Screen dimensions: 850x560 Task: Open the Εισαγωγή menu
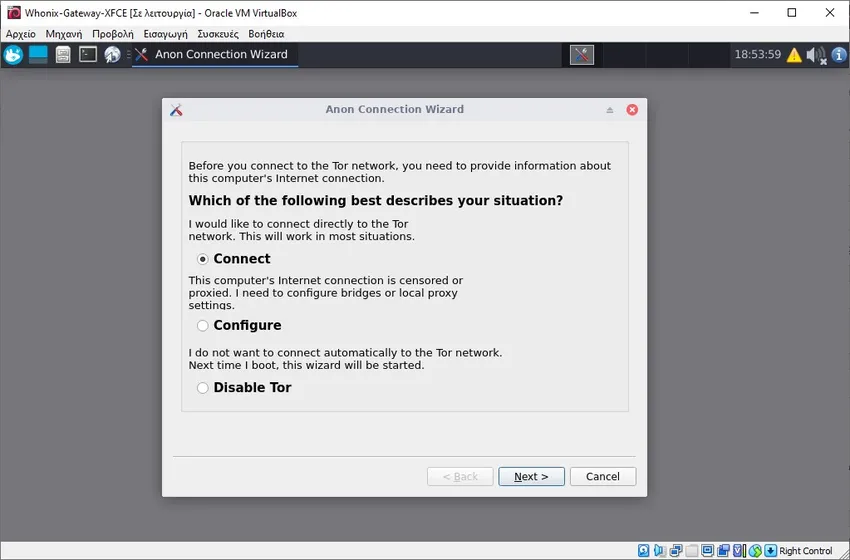click(x=165, y=34)
